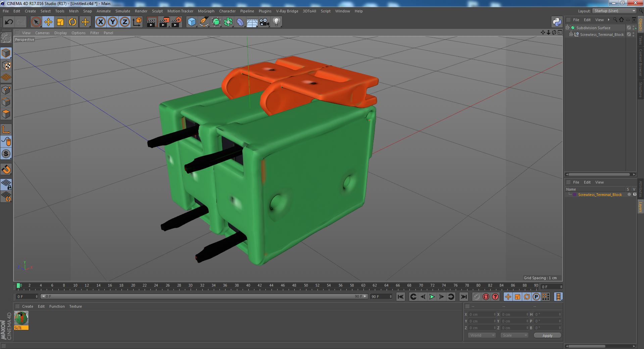Switch the coordinate system icon
The image size is (644, 349).
click(137, 22)
